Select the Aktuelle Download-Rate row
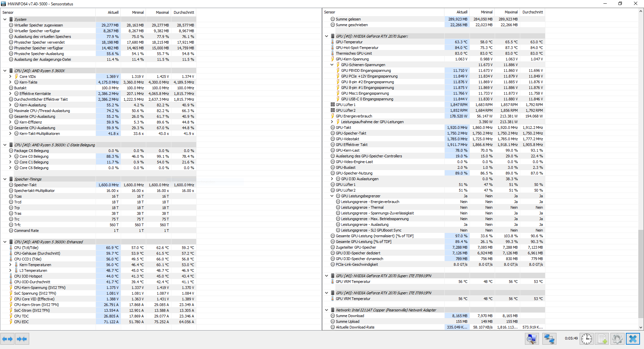Viewport: 644px width, 349px height. (x=434, y=327)
